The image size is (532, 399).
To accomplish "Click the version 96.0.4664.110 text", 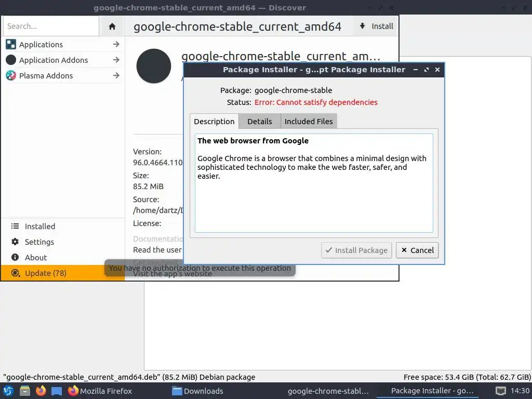I will point(158,163).
